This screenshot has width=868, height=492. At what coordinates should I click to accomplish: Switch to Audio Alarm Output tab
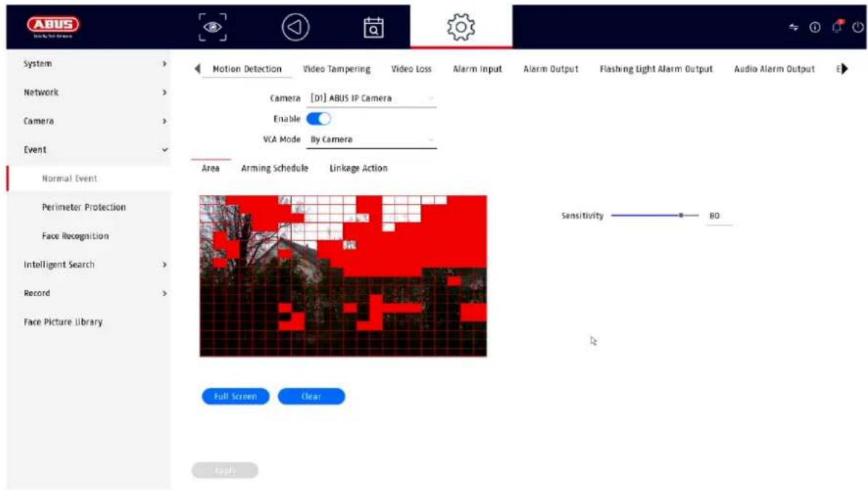774,69
